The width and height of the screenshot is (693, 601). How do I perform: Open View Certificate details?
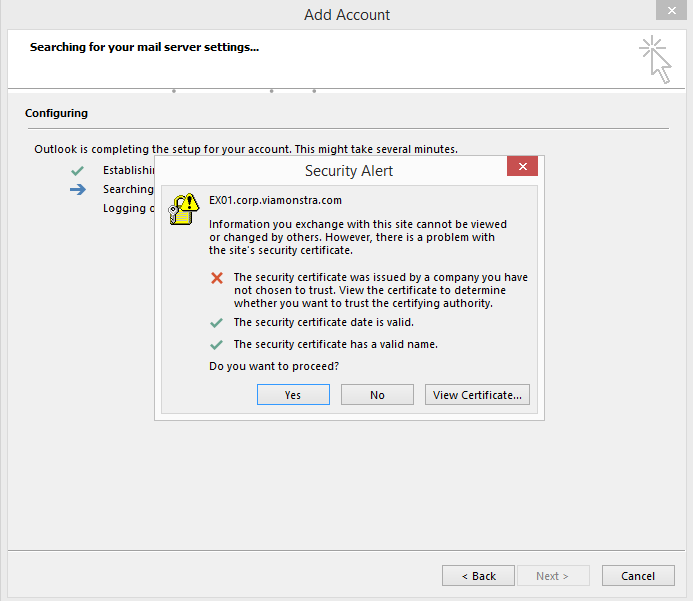click(x=477, y=395)
